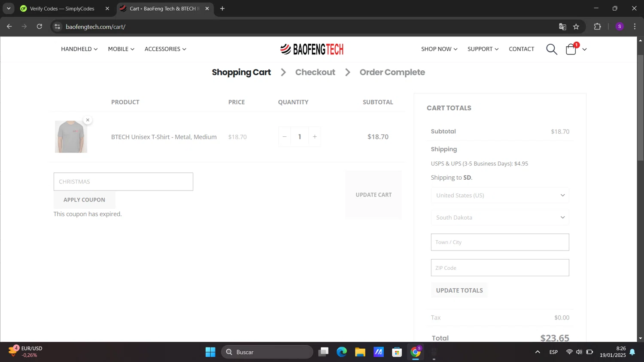
Task: Open the Windows Start menu
Action: pyautogui.click(x=210, y=352)
